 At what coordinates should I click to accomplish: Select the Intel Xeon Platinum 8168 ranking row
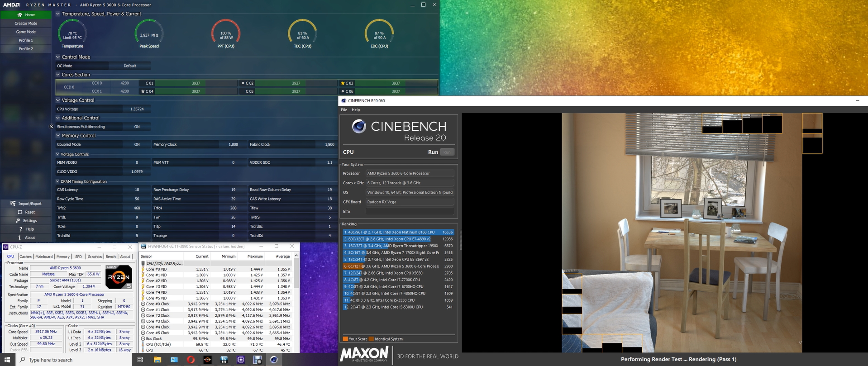click(x=398, y=233)
